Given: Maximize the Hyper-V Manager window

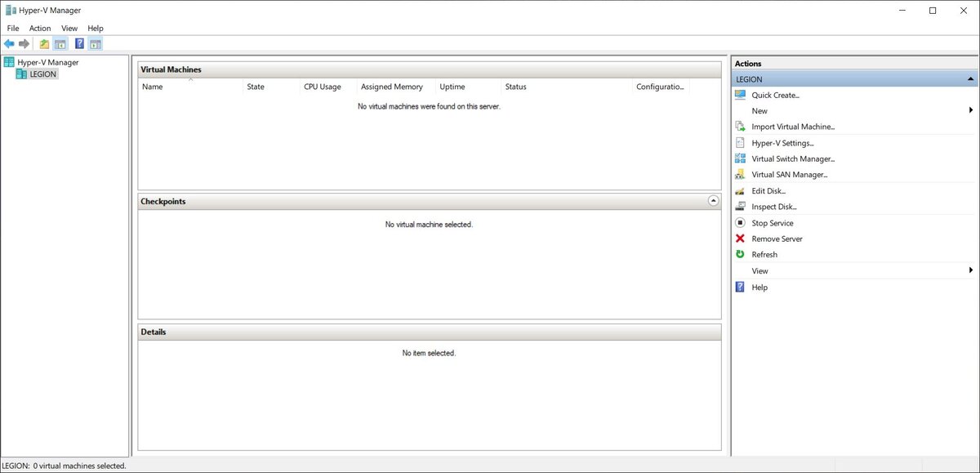Looking at the screenshot, I should (933, 11).
